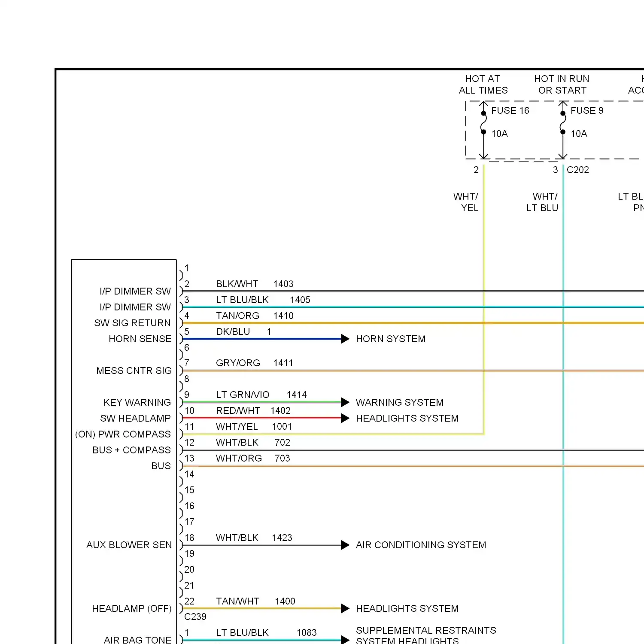Click the I/P DIMMER SW label at pin 2
This screenshot has height=644, width=644.
coord(135,292)
